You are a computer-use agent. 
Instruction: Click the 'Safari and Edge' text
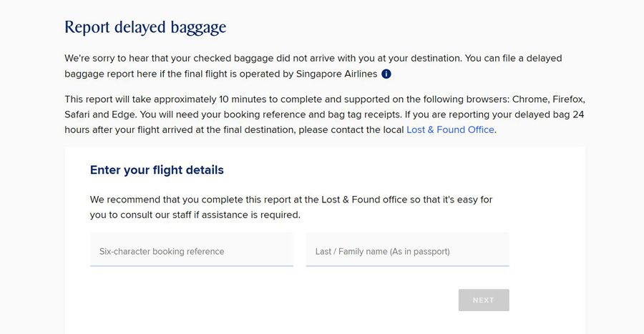click(100, 114)
